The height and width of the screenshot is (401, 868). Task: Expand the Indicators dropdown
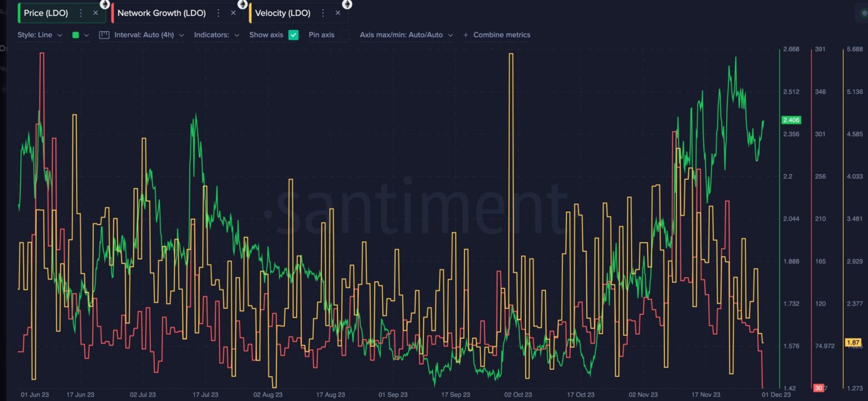point(216,35)
